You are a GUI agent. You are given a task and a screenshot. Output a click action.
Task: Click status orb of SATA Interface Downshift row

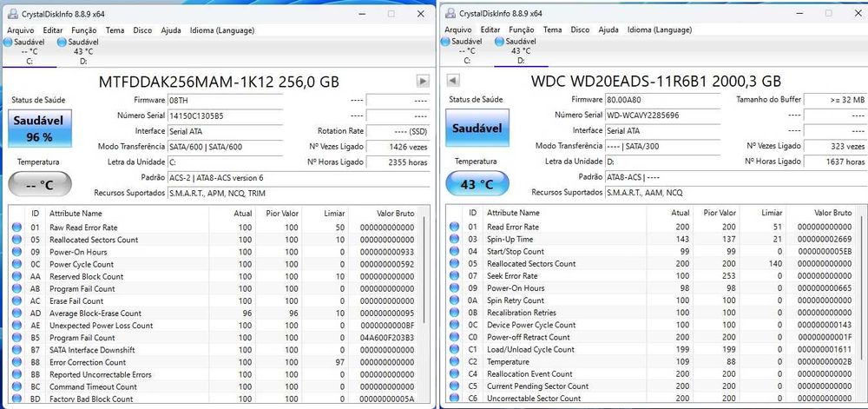pos(16,350)
